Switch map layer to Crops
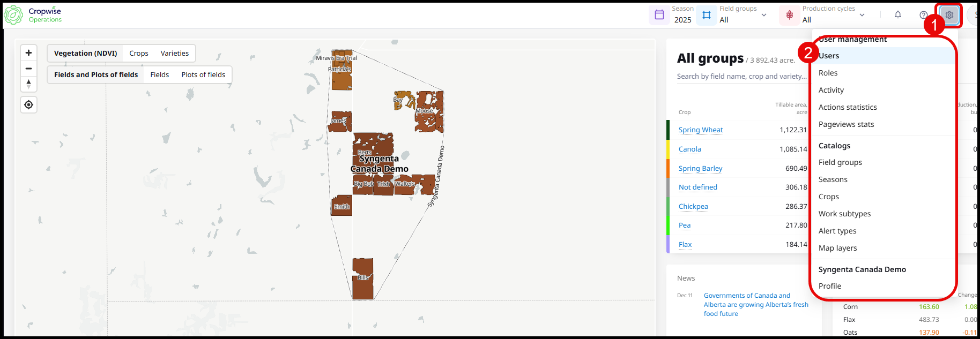Screen dimensions: 980x339 tap(139, 54)
